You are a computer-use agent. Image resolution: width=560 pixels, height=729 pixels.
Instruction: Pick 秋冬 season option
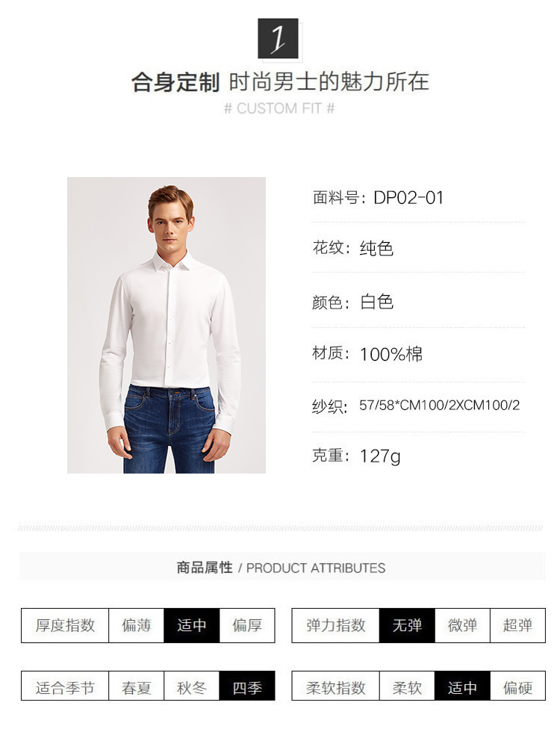[191, 686]
